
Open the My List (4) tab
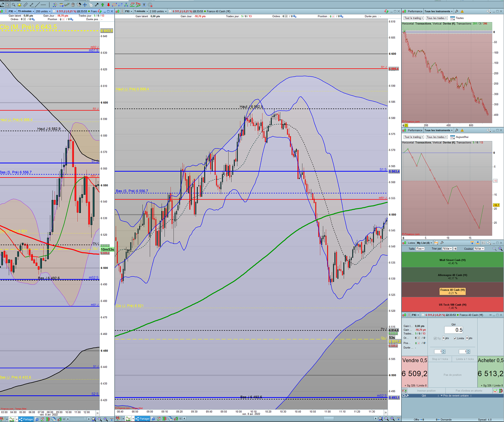[x=424, y=243]
